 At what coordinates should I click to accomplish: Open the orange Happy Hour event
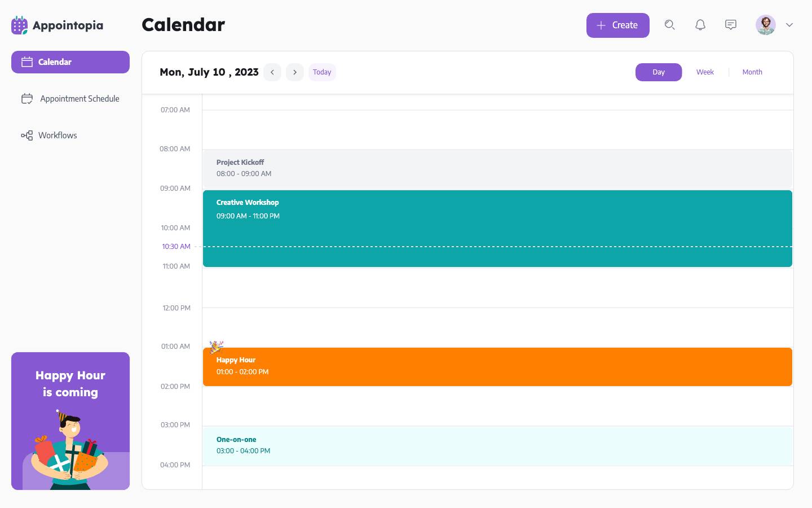[x=497, y=367]
